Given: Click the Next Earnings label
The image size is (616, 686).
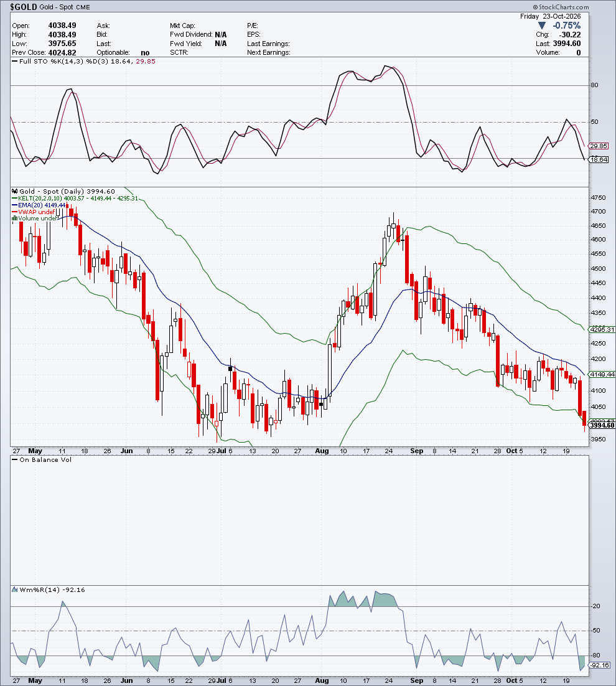Looking at the screenshot, I should (x=268, y=52).
